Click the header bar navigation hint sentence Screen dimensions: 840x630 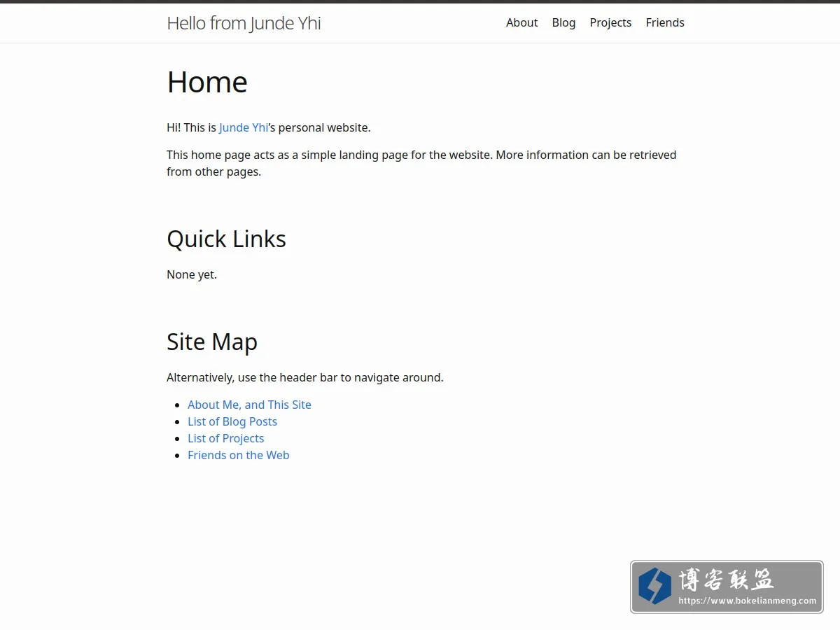coord(305,377)
